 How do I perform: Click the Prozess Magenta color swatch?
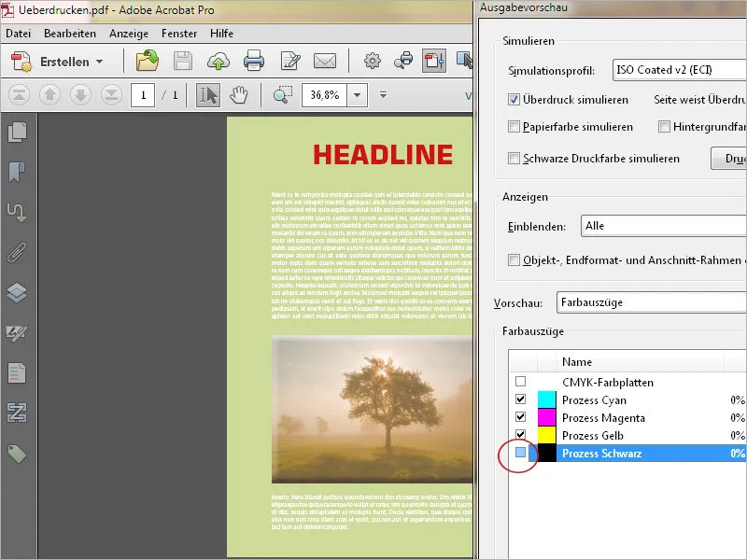pos(546,418)
